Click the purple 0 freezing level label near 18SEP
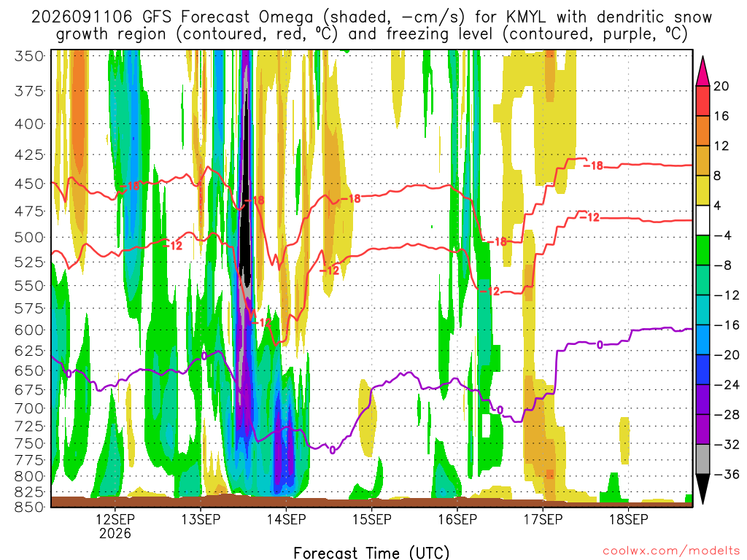 [x=600, y=345]
